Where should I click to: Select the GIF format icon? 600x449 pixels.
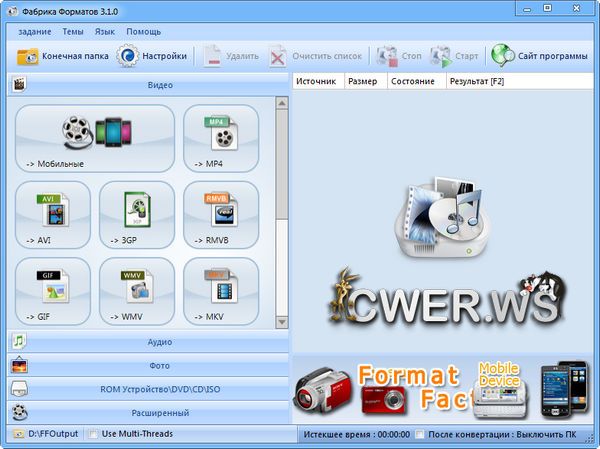(x=53, y=290)
